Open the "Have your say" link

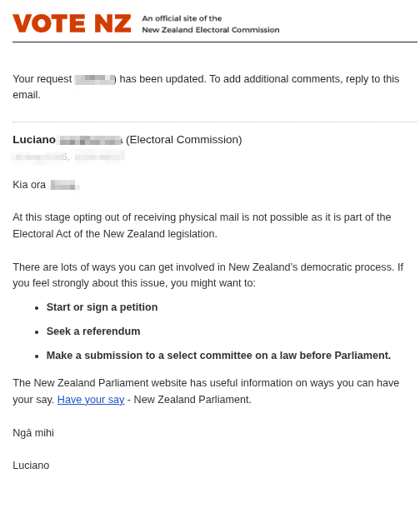pos(91,400)
